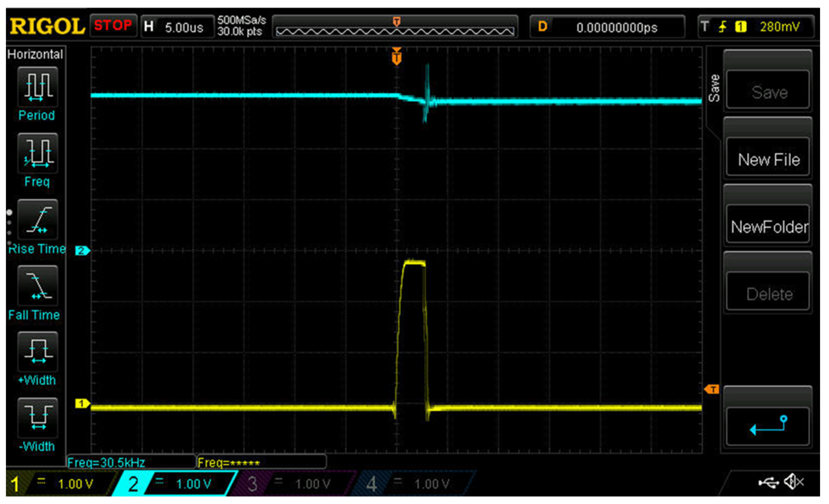Viewport: 829px width, 504px height.
Task: Select the Period measurement icon
Action: [38, 87]
